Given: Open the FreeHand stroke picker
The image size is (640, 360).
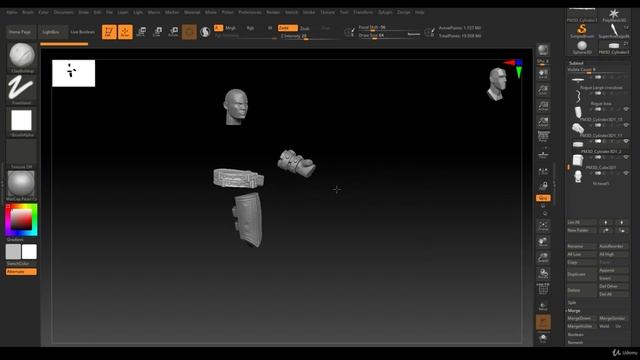Looking at the screenshot, I should click(22, 89).
